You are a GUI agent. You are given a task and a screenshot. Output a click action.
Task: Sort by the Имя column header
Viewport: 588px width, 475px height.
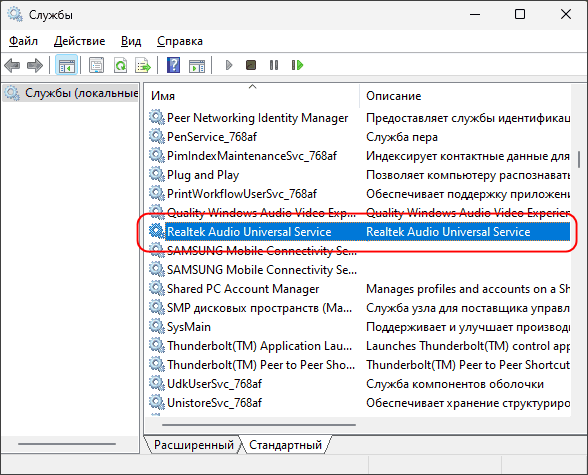252,96
